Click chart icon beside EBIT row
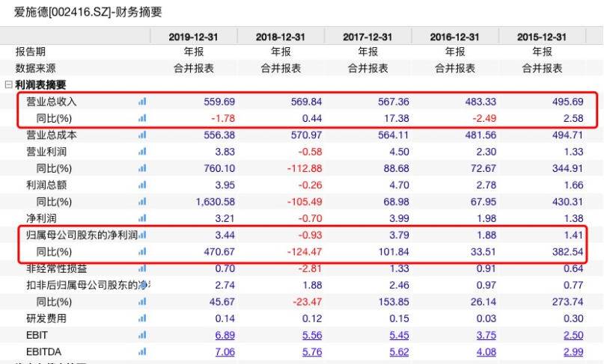 [142, 336]
